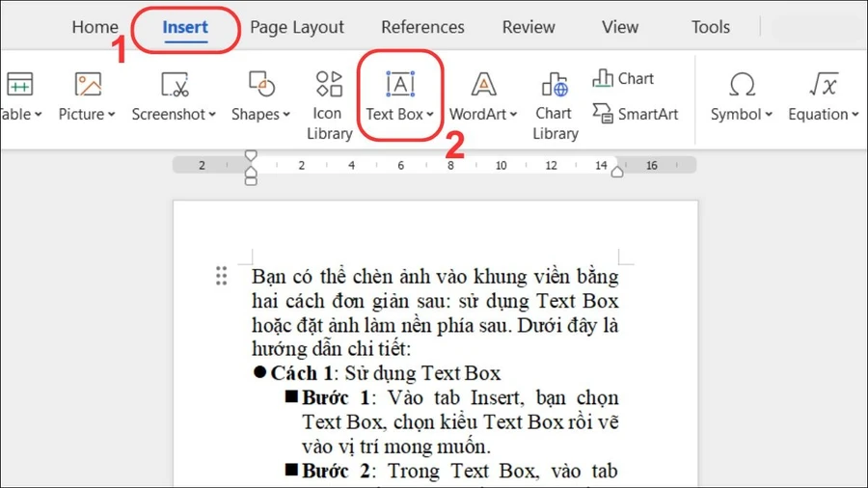This screenshot has width=868, height=488.
Task: Expand the Symbol dropdown arrow
Action: (769, 115)
